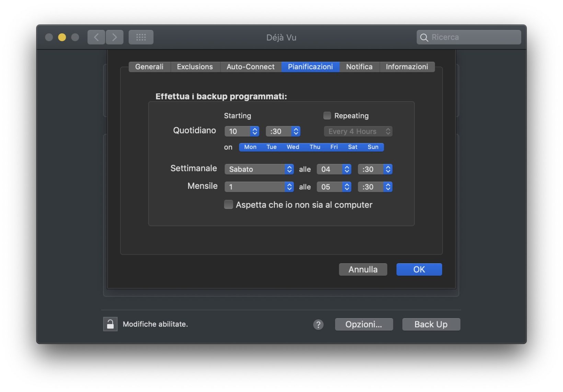This screenshot has width=563, height=392.
Task: Click the Annulla button
Action: (363, 269)
